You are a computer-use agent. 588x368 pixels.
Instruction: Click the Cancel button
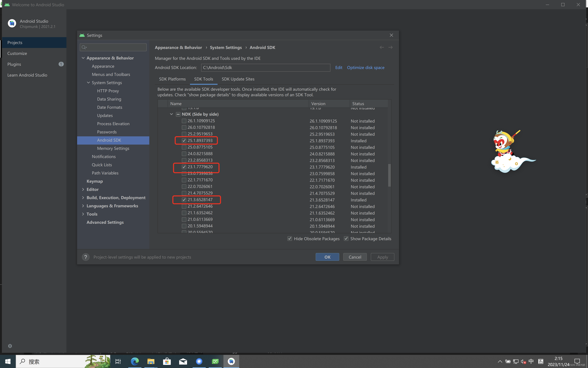355,257
